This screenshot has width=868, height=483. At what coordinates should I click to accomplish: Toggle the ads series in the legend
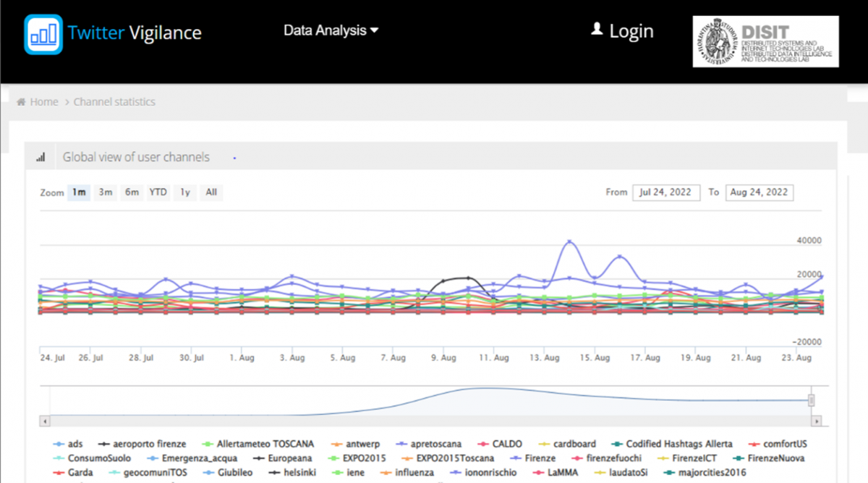(69, 444)
